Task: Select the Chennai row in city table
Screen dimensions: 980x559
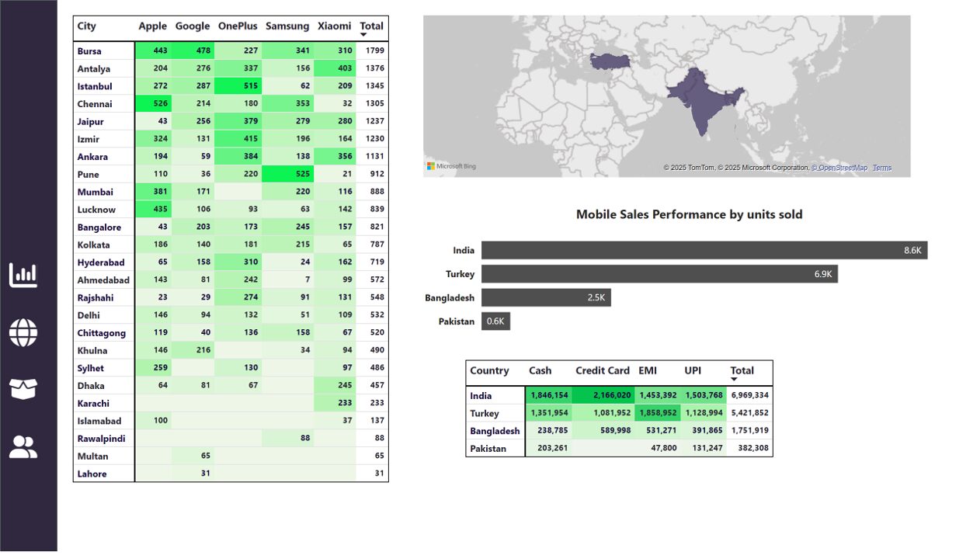Action: tap(231, 104)
